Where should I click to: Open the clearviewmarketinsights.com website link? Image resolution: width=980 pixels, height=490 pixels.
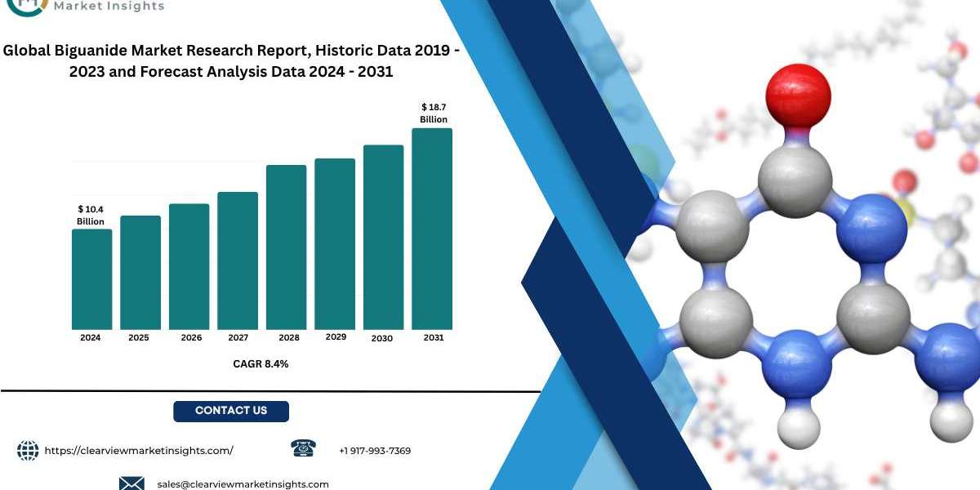coord(139,451)
